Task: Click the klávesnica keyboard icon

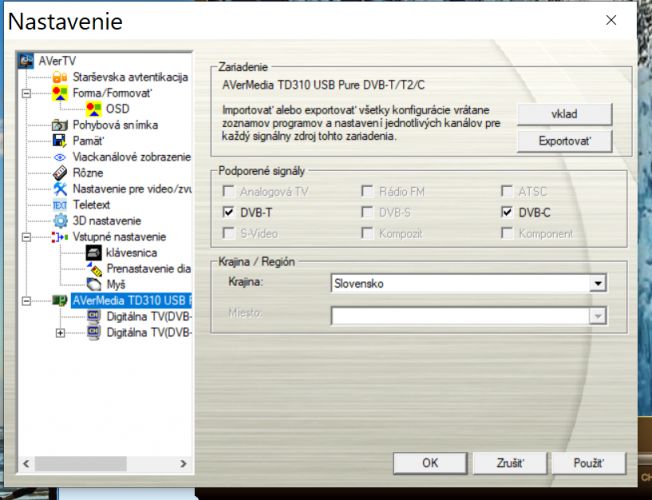Action: coord(94,253)
